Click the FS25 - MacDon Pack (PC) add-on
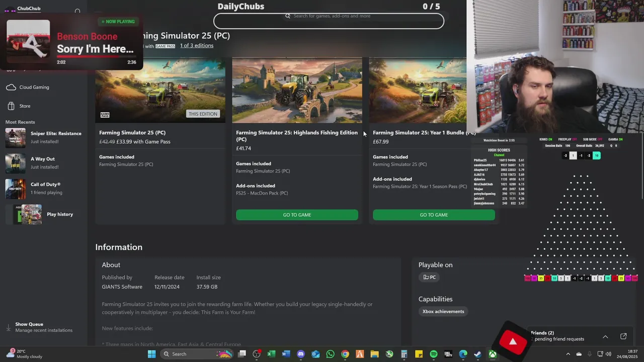644x362 pixels. (x=262, y=193)
